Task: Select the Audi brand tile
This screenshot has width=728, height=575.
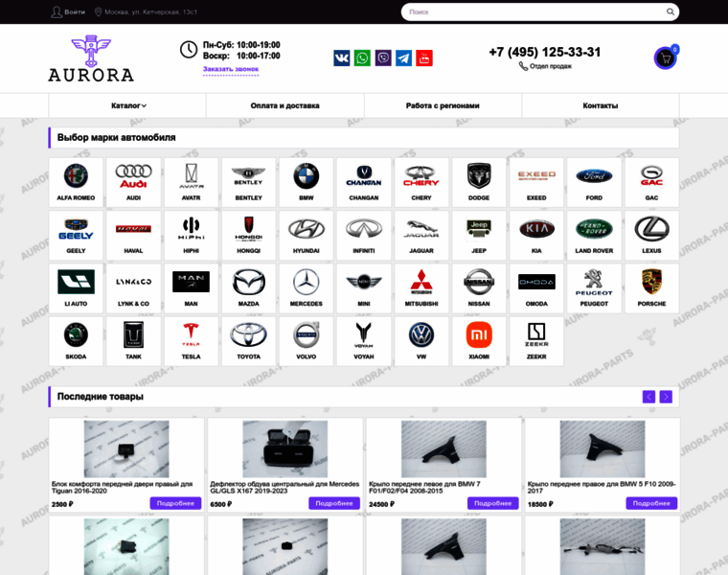Action: click(133, 182)
